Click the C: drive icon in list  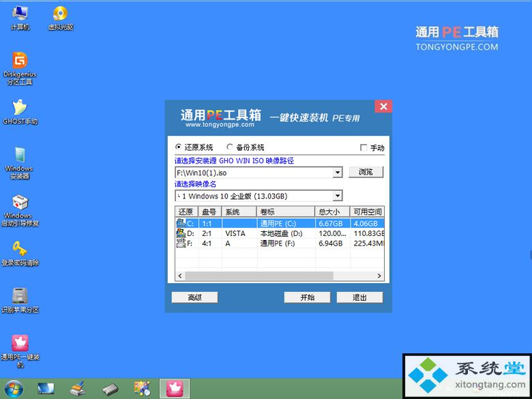[181, 223]
